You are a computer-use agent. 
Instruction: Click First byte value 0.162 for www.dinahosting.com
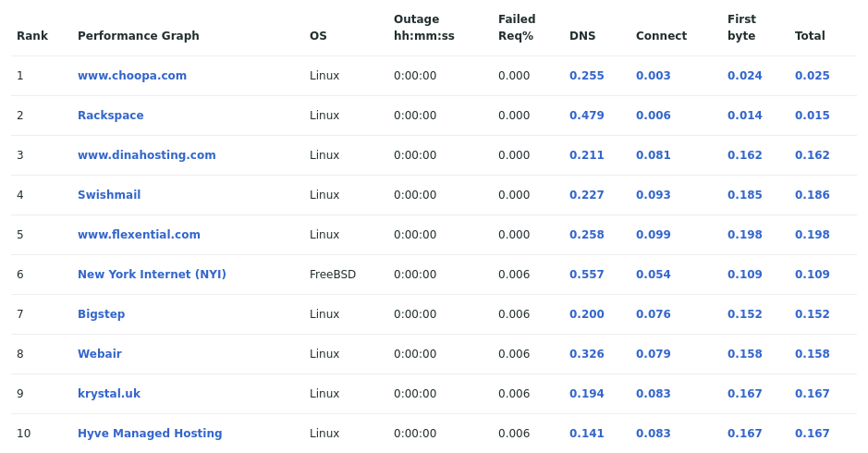744,155
